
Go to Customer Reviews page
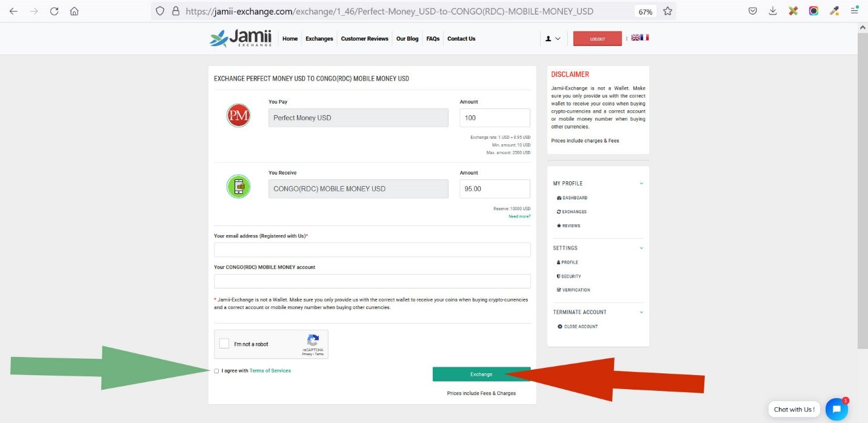tap(364, 39)
